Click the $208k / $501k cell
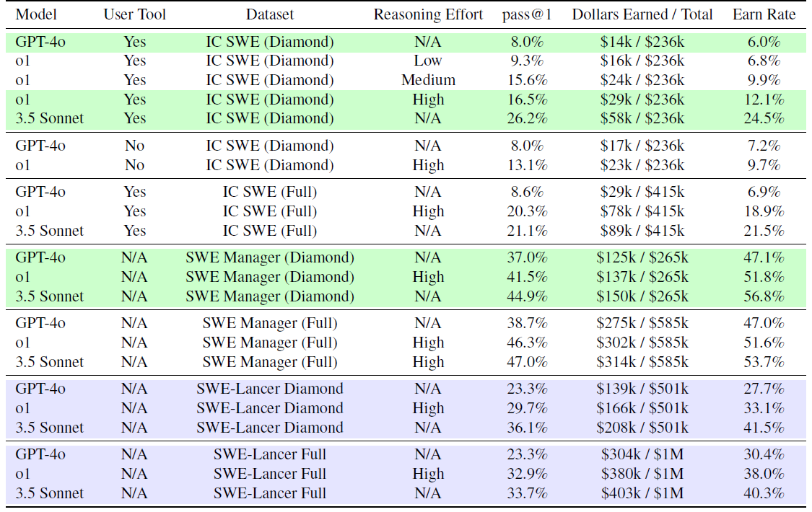Viewport: 812px width, 512px height. coord(642,428)
